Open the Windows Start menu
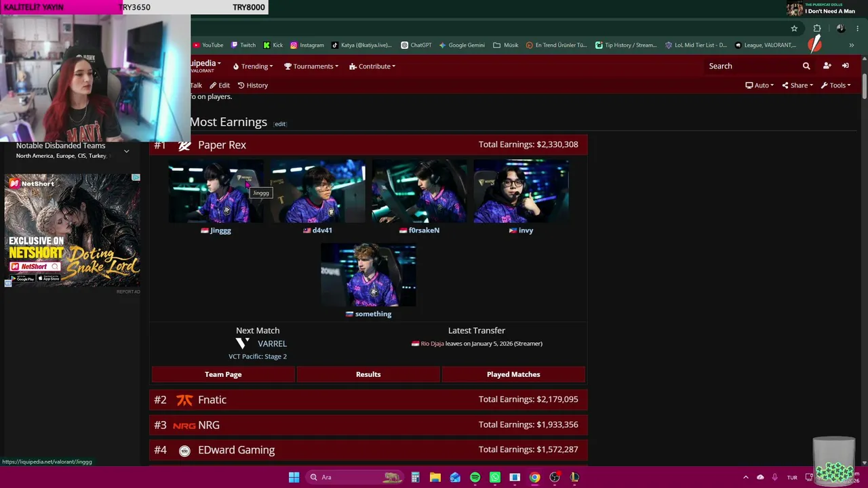This screenshot has height=488, width=868. click(x=294, y=477)
